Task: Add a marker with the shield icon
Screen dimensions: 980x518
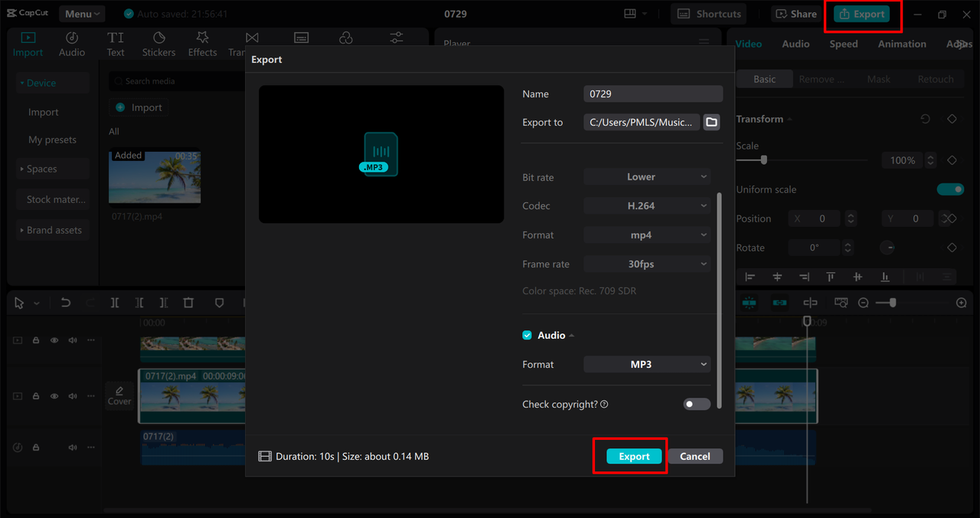Action: 219,303
